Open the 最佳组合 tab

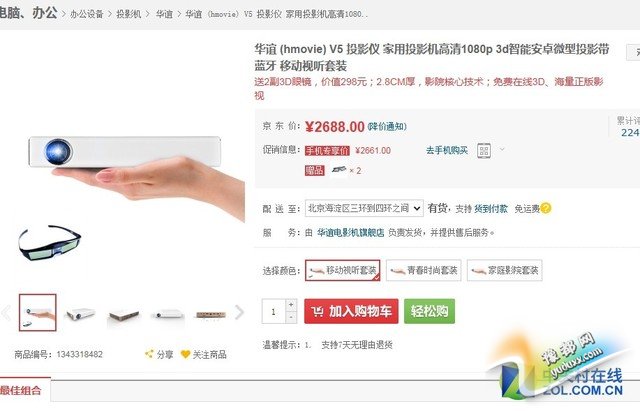click(x=21, y=390)
